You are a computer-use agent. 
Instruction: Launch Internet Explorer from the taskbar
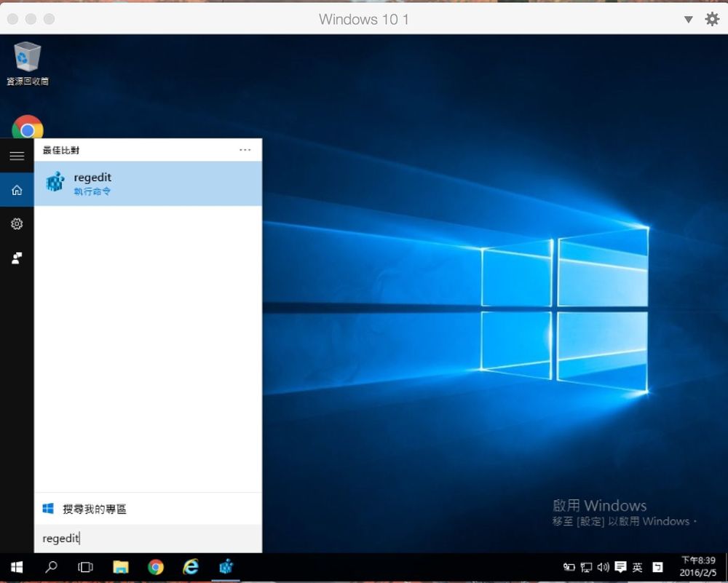191,567
